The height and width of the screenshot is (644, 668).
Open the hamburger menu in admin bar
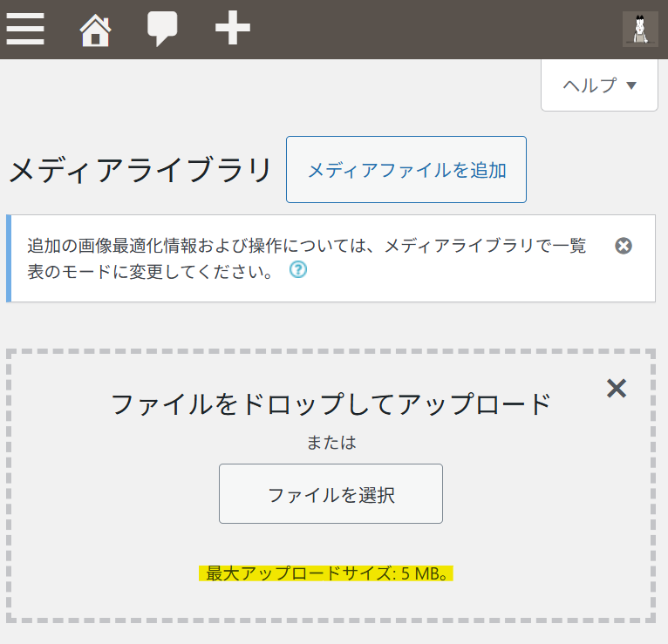(x=25, y=30)
